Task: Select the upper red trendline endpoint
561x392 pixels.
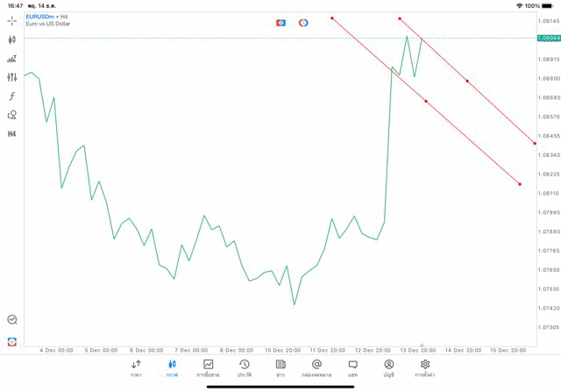Action: [x=400, y=19]
